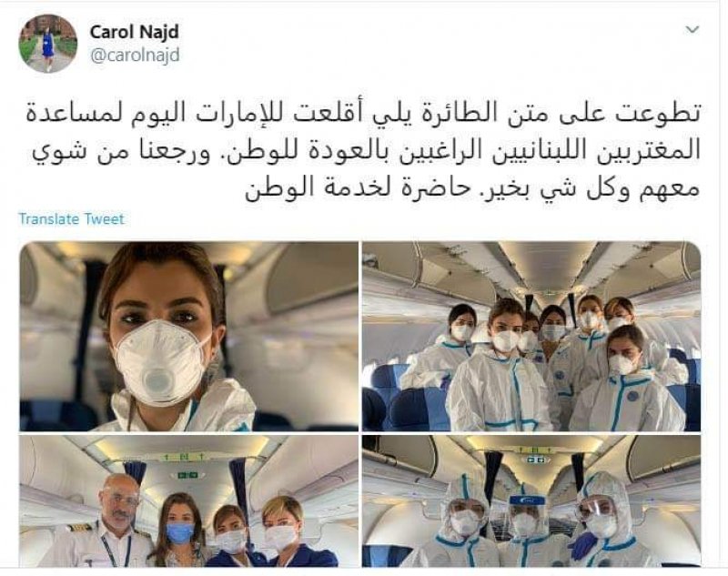The height and width of the screenshot is (576, 728).
Task: Open the photo with face shields
Action: point(531,500)
